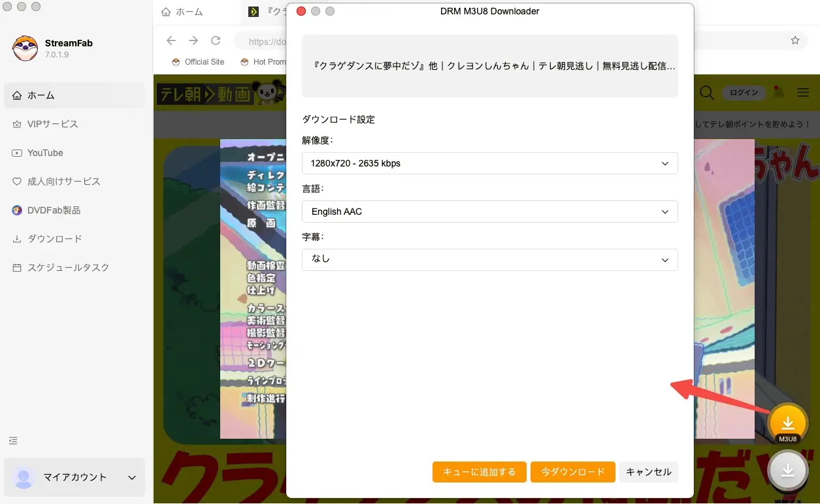This screenshot has width=820, height=504.
Task: Click the browser URL address field
Action: point(260,41)
